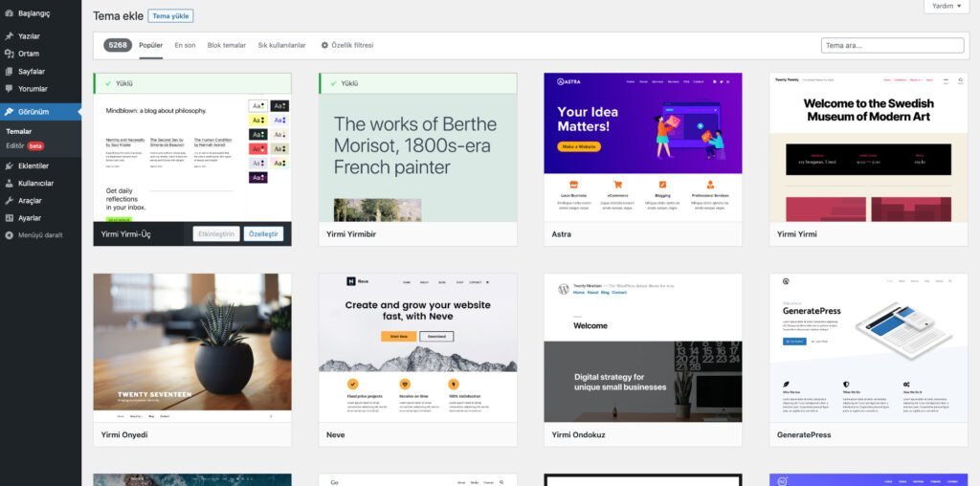Switch to the Sık kullanılanlar tab

click(282, 46)
